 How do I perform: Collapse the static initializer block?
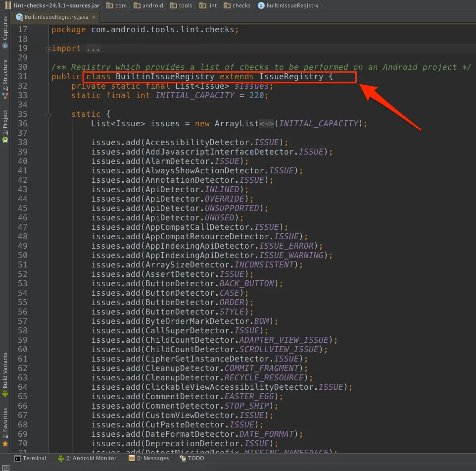pyautogui.click(x=48, y=115)
